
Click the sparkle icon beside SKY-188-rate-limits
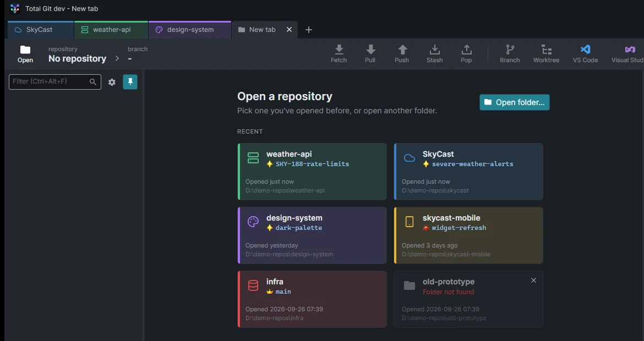click(269, 164)
